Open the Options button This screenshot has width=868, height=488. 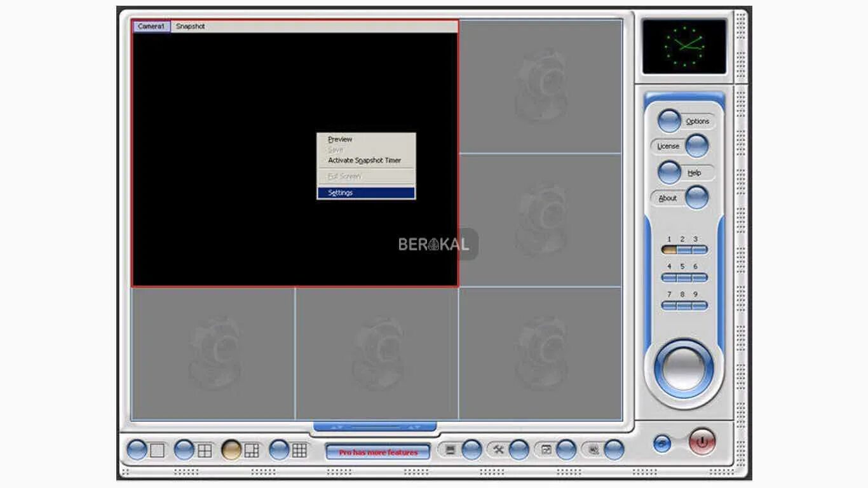click(x=669, y=121)
